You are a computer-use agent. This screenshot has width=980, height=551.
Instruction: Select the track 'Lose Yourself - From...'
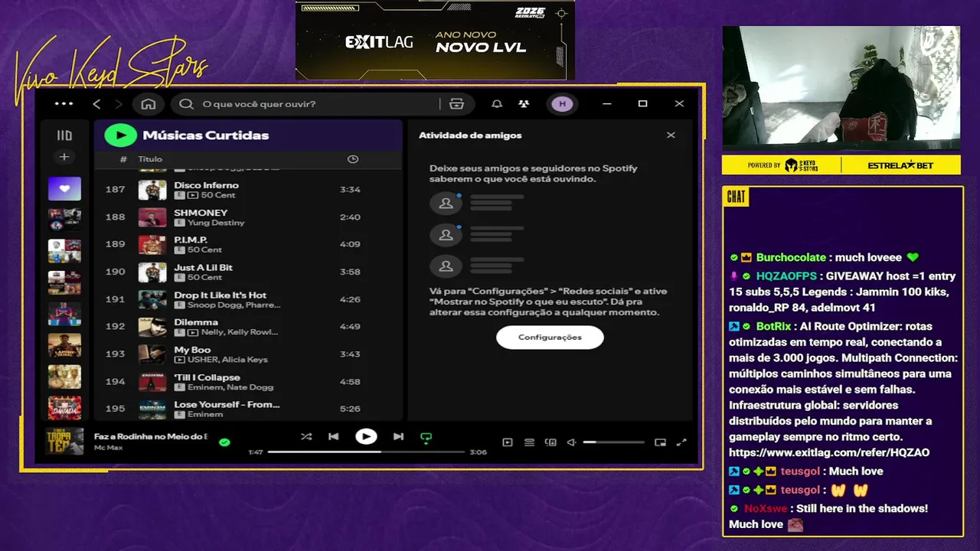point(227,405)
